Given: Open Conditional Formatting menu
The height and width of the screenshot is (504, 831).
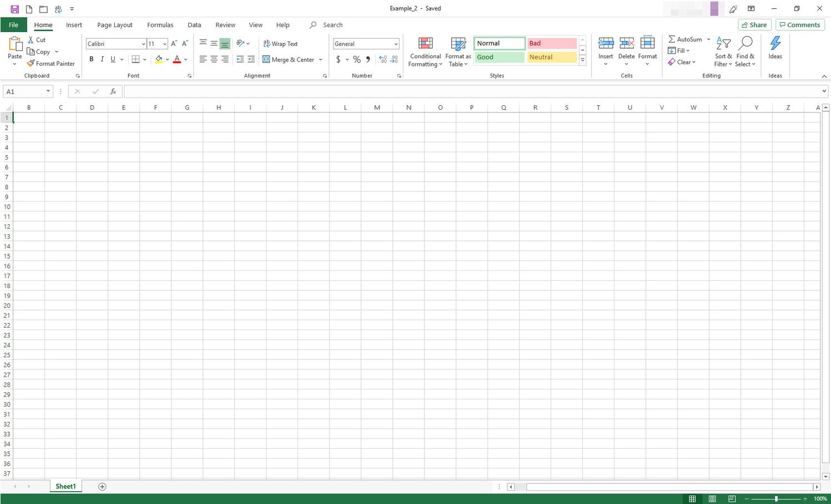Looking at the screenshot, I should [425, 53].
